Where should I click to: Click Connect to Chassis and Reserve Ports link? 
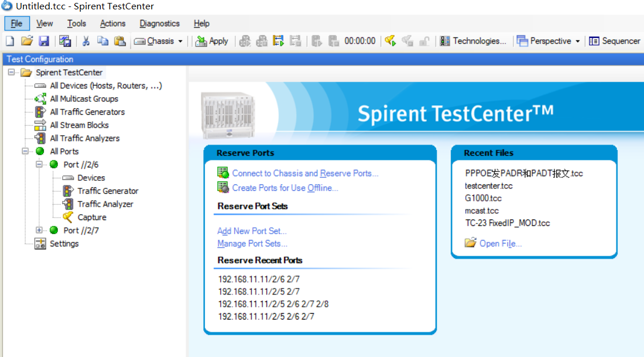coord(305,173)
